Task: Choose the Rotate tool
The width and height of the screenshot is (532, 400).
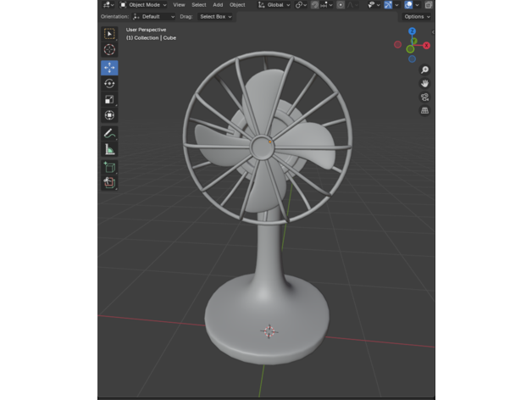Action: pos(109,83)
